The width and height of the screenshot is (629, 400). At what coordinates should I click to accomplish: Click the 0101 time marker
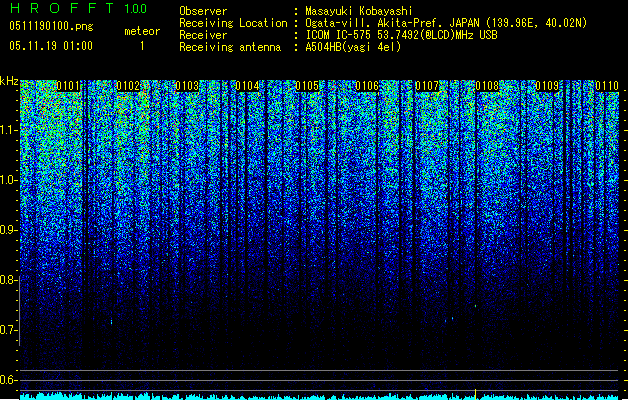pyautogui.click(x=68, y=86)
